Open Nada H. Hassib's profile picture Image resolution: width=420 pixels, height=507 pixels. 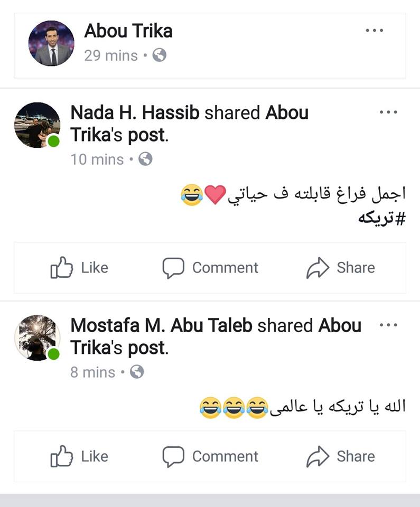37,125
